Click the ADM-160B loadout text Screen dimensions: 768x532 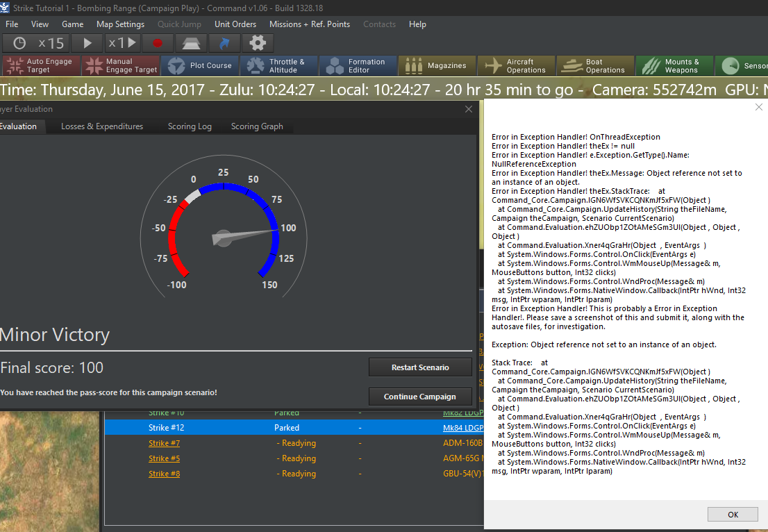463,443
